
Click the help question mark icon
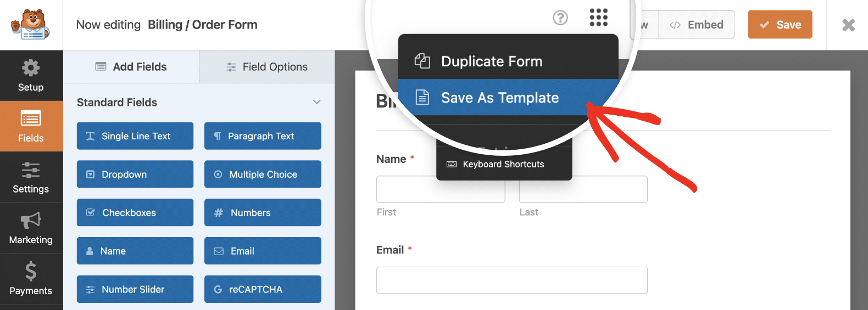coord(560,18)
